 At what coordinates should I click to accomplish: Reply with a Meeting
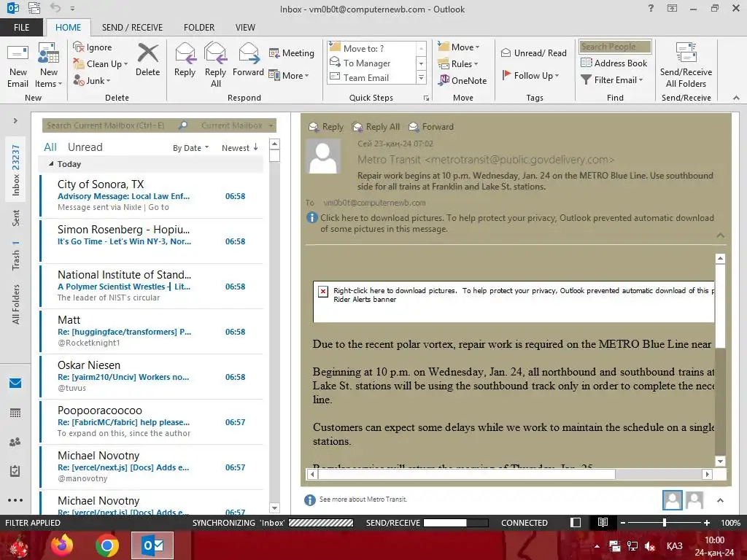292,52
